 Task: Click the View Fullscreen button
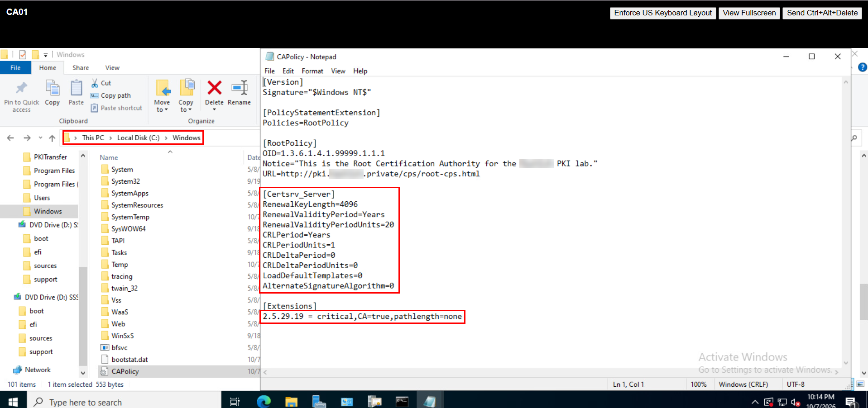point(749,13)
